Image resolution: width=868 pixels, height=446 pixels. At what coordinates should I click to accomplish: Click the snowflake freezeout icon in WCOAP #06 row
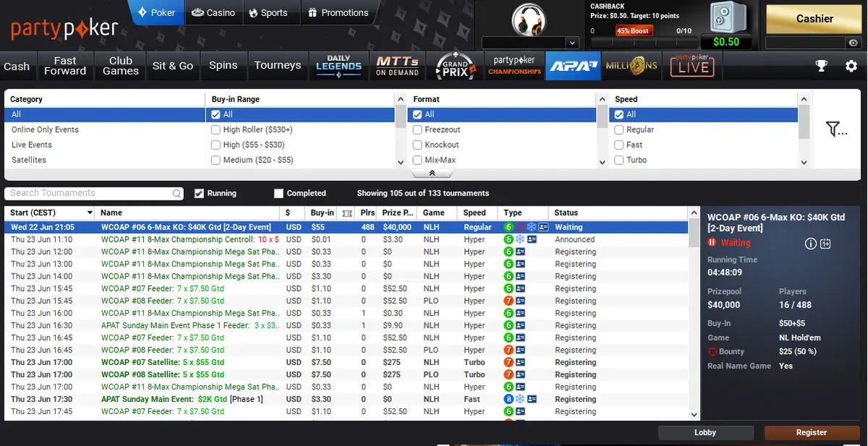532,227
